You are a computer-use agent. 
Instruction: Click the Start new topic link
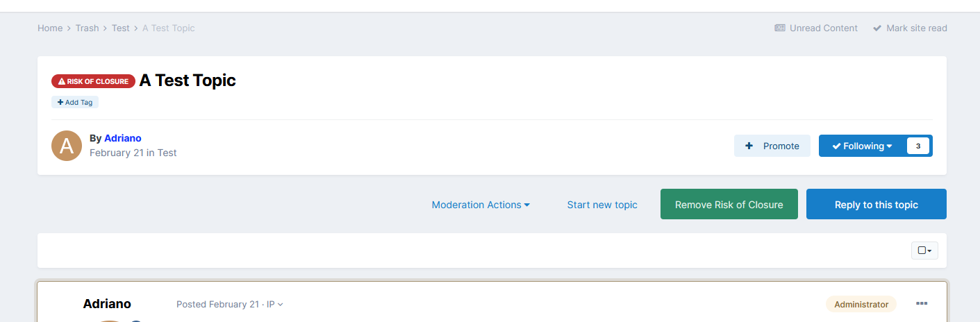602,205
